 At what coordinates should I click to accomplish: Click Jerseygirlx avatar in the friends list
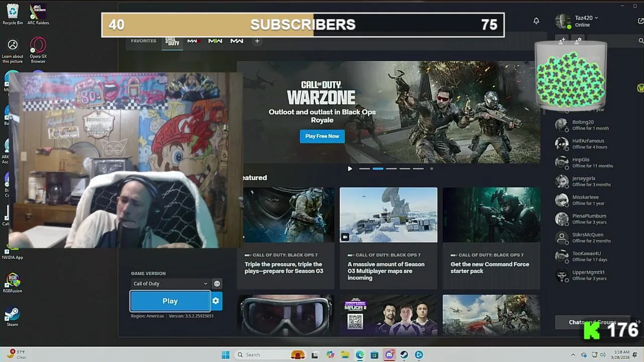[x=561, y=181]
